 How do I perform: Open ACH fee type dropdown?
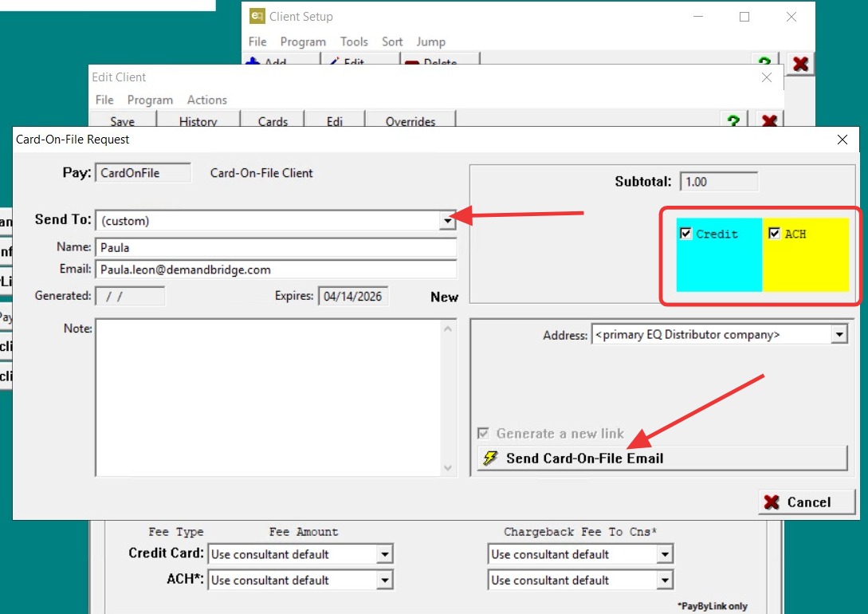tap(385, 581)
